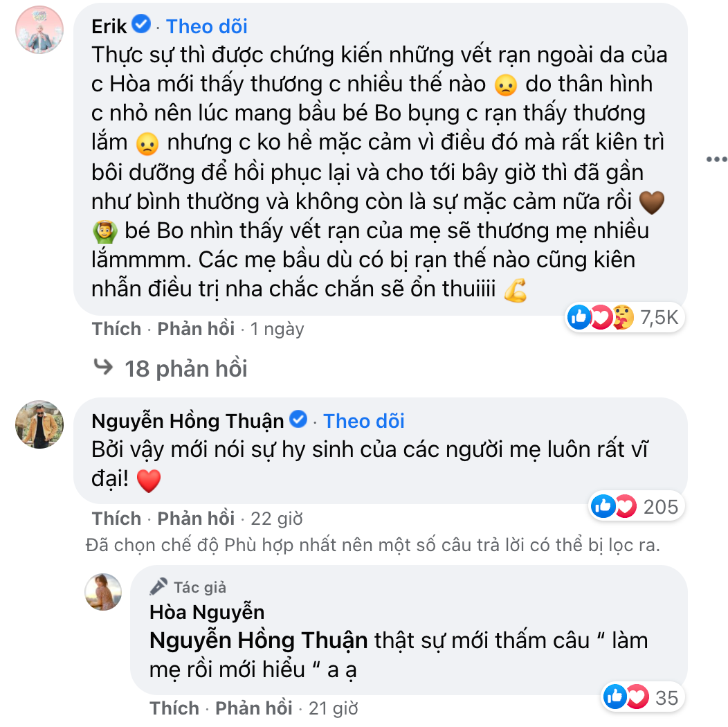Open reactions on Erik's comment (7,5K)
Screen dimensions: 728x727
[625, 317]
